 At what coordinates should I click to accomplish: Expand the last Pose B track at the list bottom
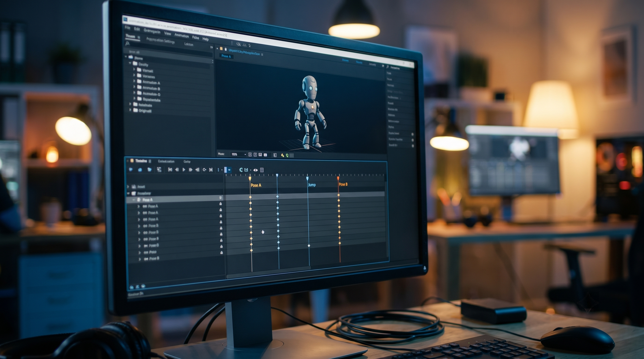pos(140,259)
